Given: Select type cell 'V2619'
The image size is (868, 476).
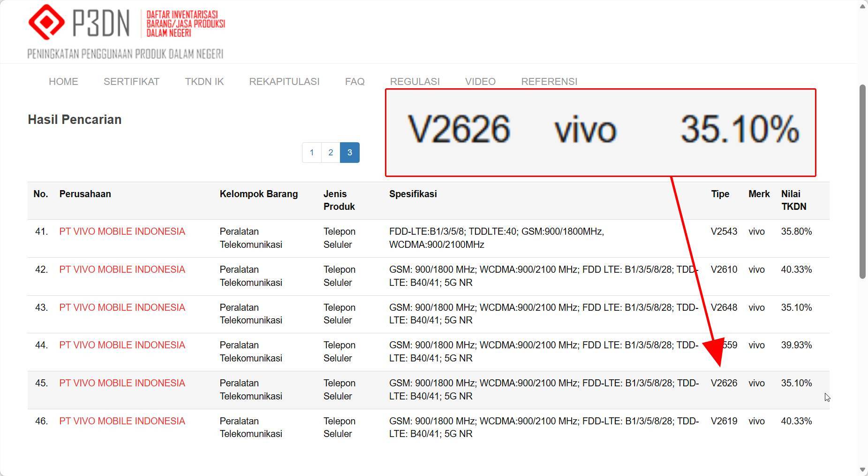Looking at the screenshot, I should point(724,421).
